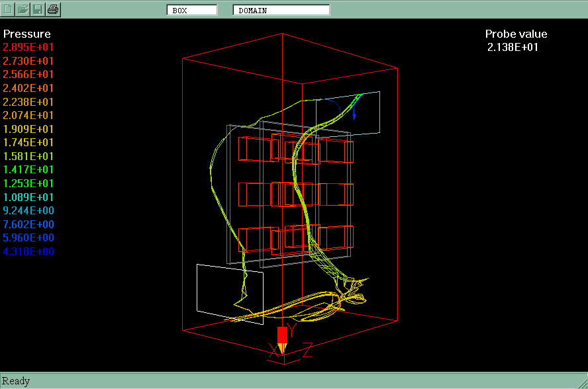Click the Ready status bar text
The image size is (588, 389).
tap(16, 381)
